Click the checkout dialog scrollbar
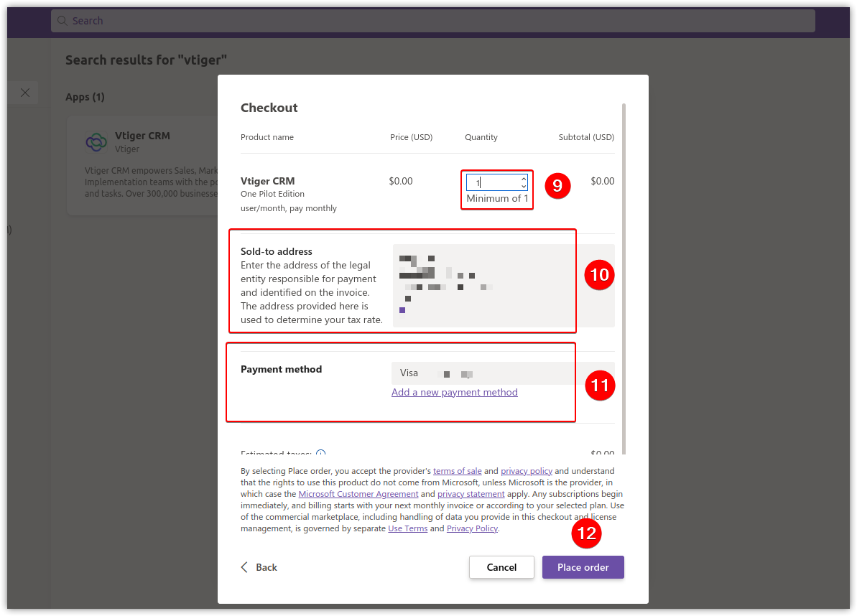This screenshot has width=857, height=616. pyautogui.click(x=624, y=279)
